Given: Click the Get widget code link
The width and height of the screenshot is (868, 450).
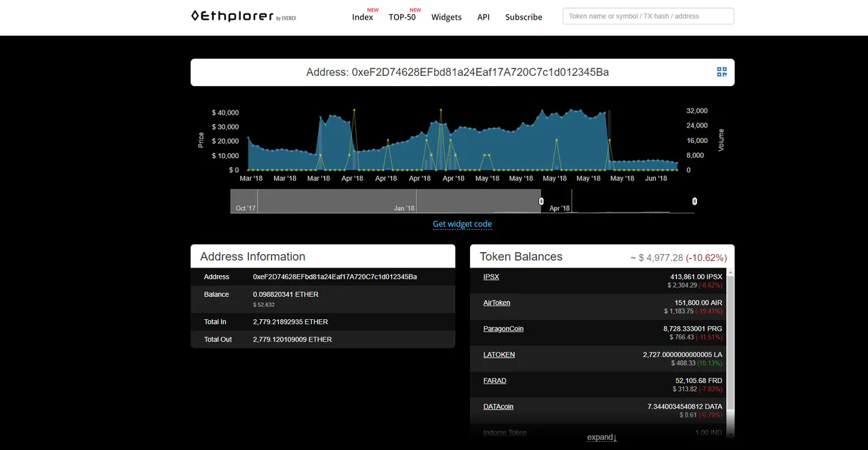Looking at the screenshot, I should click(x=462, y=224).
